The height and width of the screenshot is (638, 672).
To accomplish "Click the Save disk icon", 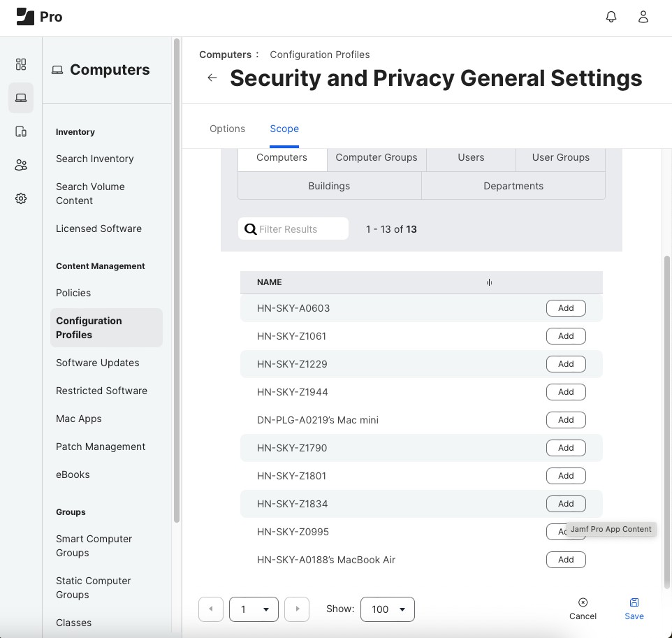I will [634, 602].
